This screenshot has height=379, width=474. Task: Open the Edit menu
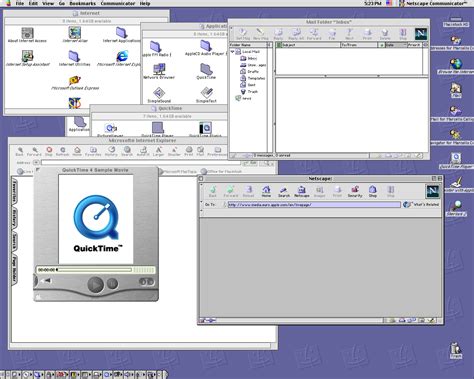pos(33,3)
